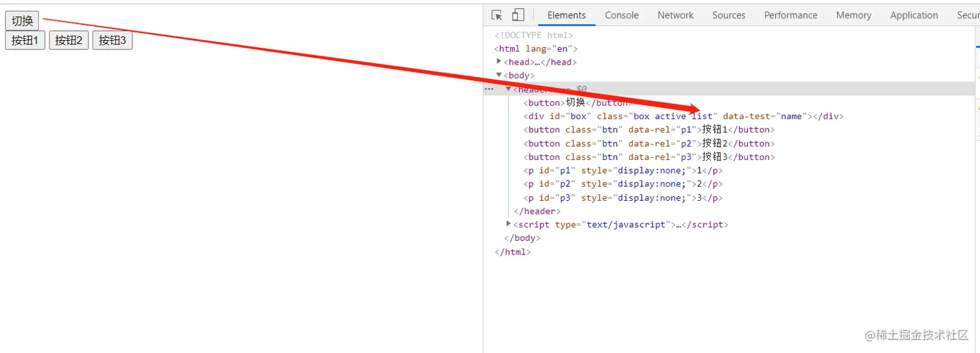
Task: Click the 切换 button on the page
Action: click(x=22, y=21)
